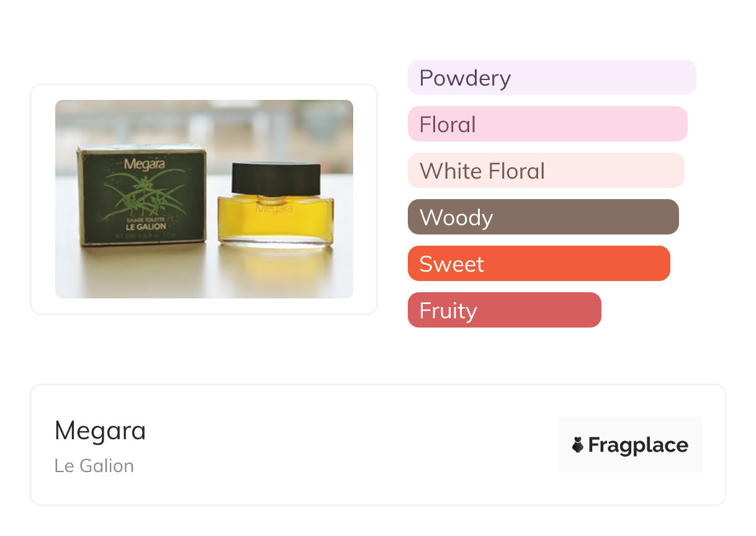
Task: Open the Le Galion brand name
Action: 94,466
